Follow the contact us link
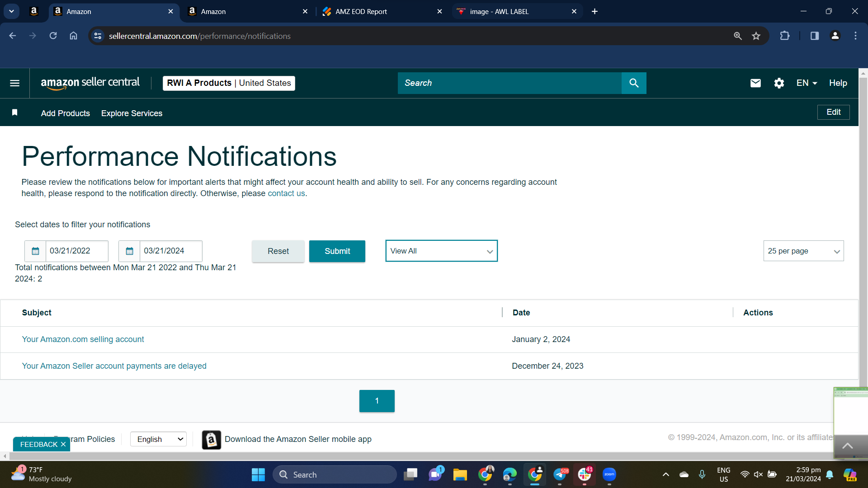The height and width of the screenshot is (488, 868). coord(286,193)
